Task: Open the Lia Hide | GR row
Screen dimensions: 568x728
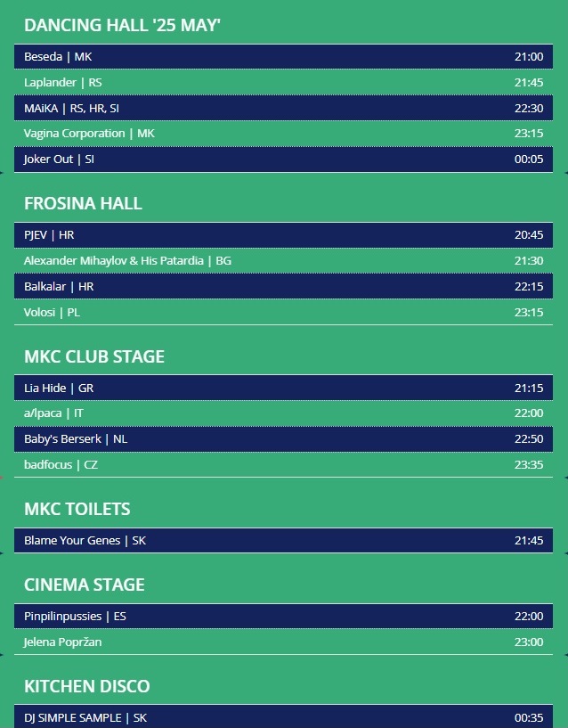Action: (x=283, y=388)
